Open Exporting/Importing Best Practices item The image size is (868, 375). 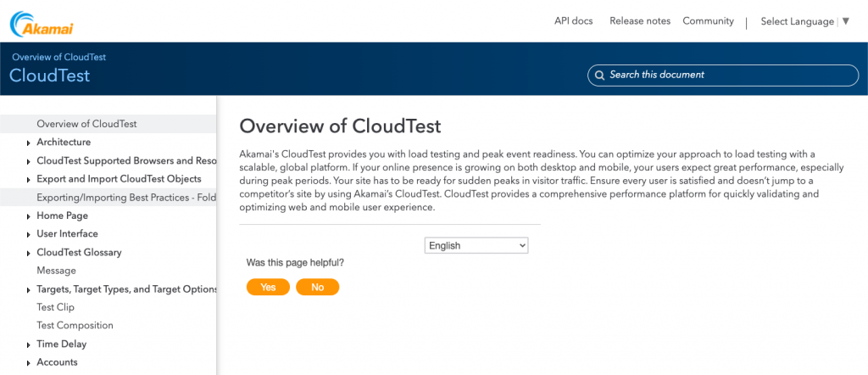coord(126,197)
